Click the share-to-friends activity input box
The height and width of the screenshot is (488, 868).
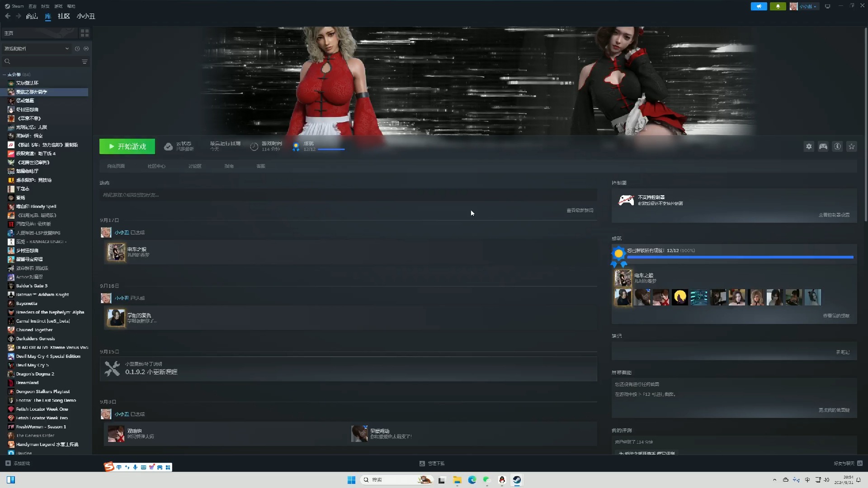coord(348,195)
